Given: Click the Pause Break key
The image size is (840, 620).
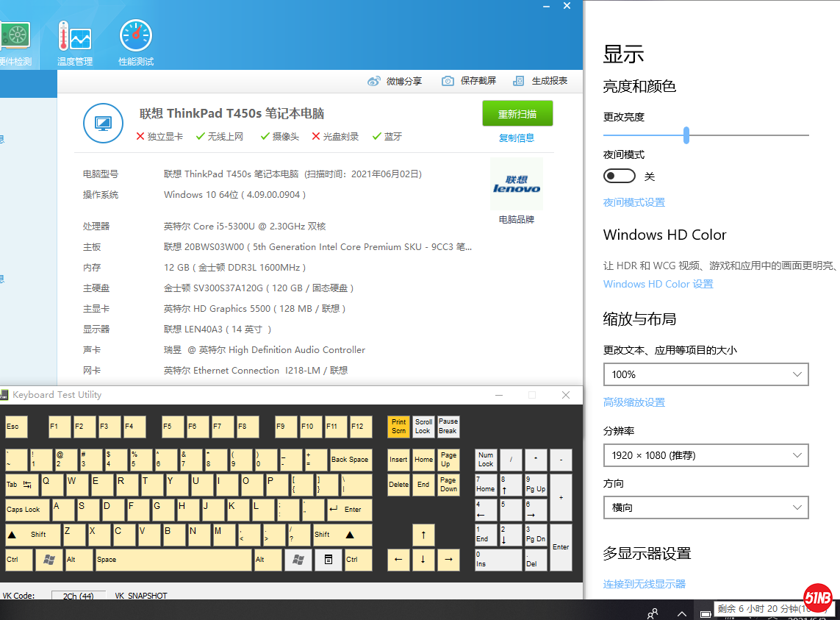Looking at the screenshot, I should pyautogui.click(x=448, y=427).
